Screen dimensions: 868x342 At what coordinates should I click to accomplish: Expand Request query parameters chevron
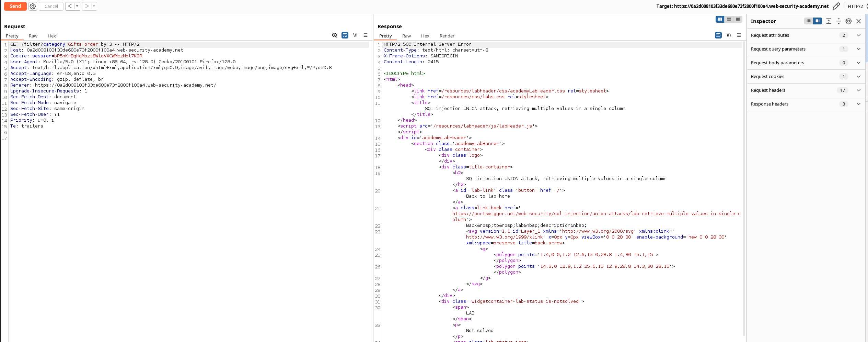point(858,49)
